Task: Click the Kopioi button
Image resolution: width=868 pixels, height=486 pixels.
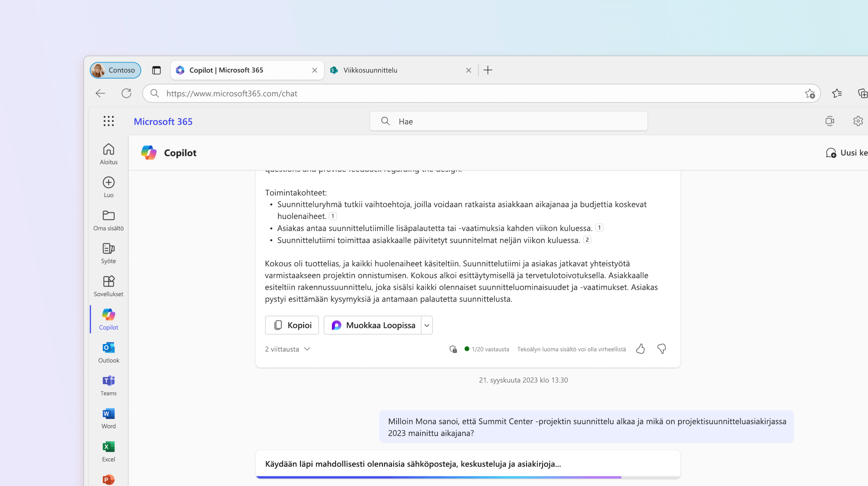Action: 292,325
